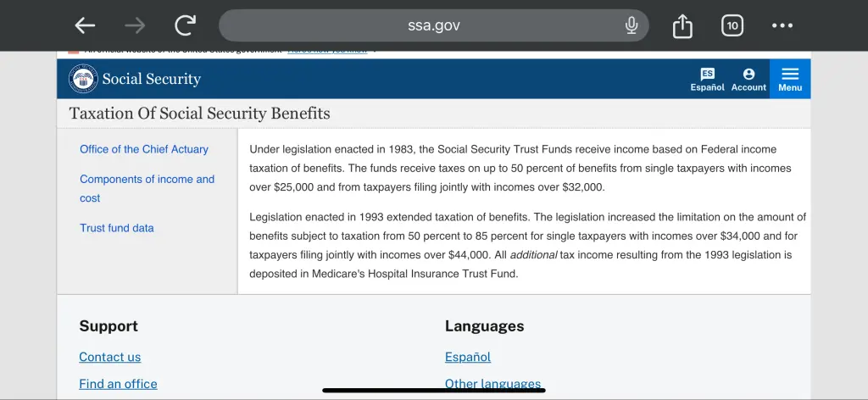Open tab switcher showing 10 tabs

click(732, 25)
